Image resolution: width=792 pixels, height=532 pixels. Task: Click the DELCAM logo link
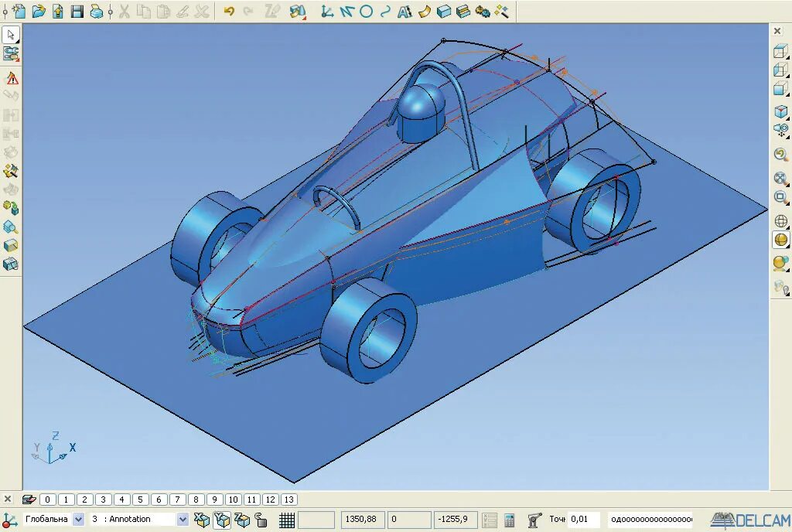tap(750, 520)
